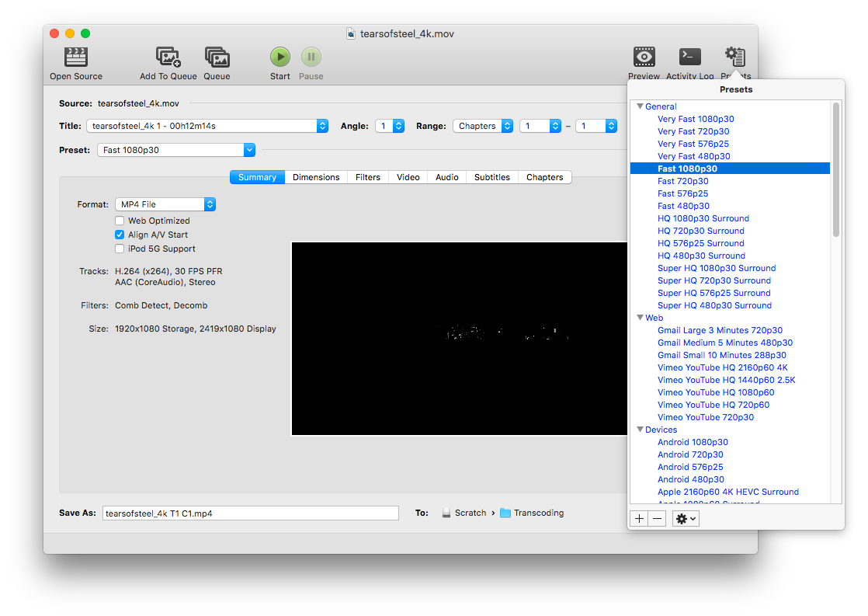
Task: Select the Super HQ 1080p30 Surround preset
Action: tap(717, 268)
